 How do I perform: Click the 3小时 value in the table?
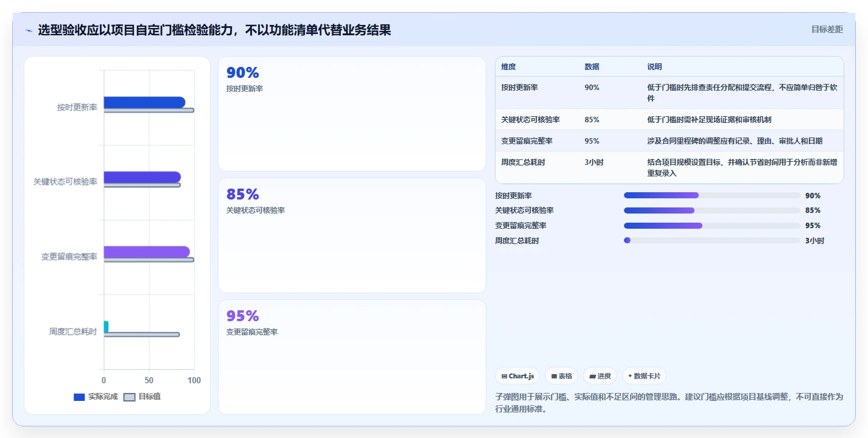594,162
